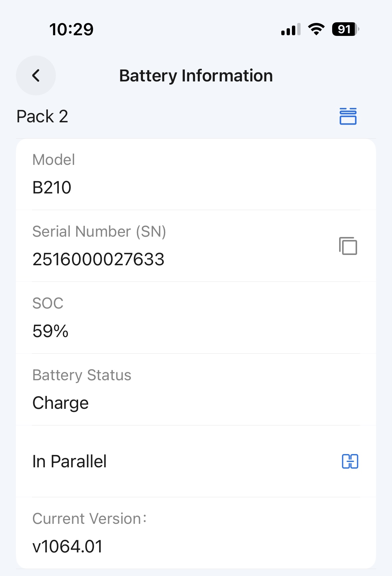Viewport: 392px width, 576px height.
Task: Tap the Battery Status label
Action: coord(82,375)
